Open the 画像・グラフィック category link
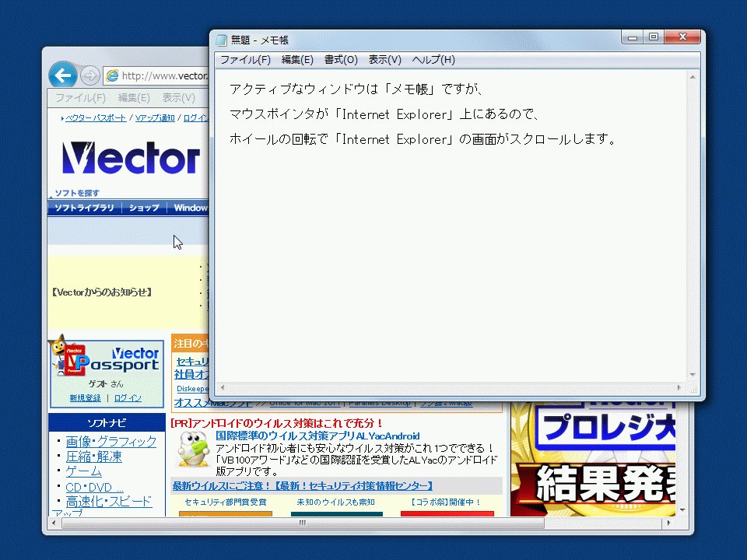The image size is (747, 560). point(111,442)
